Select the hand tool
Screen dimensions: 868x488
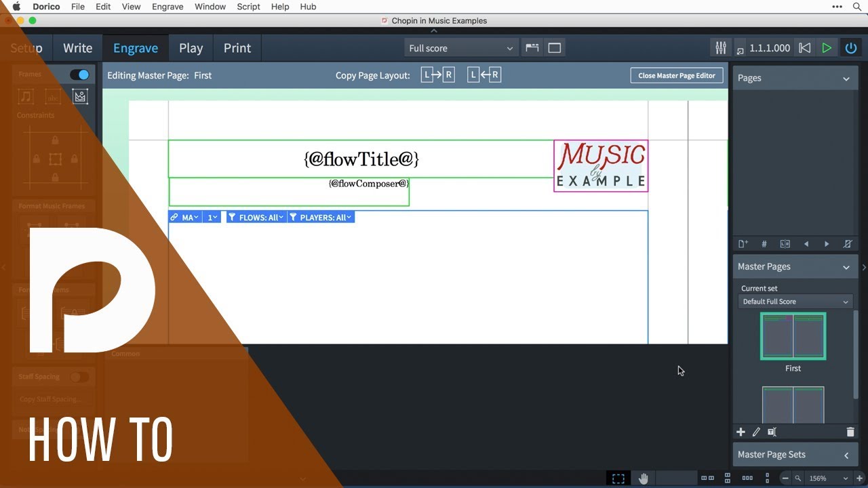click(x=644, y=479)
